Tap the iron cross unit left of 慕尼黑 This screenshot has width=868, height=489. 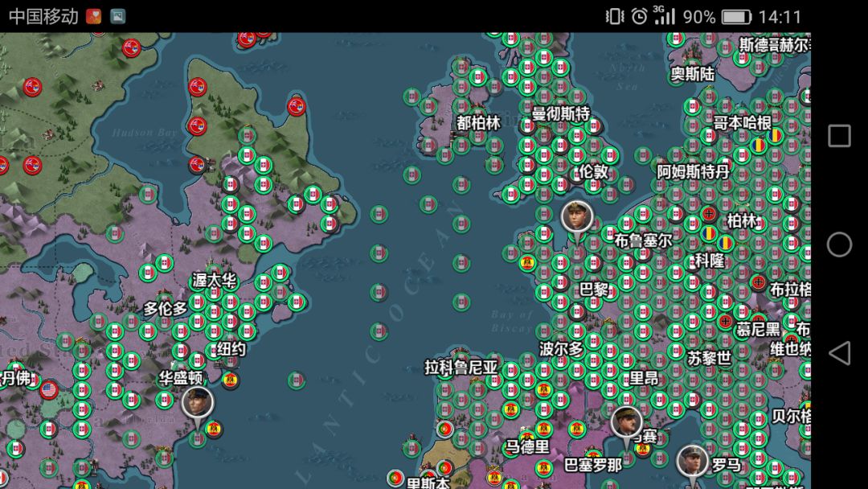point(726,321)
